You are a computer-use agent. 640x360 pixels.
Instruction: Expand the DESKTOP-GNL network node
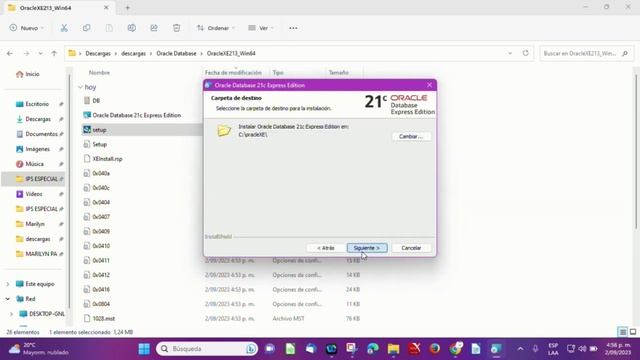click(11, 314)
